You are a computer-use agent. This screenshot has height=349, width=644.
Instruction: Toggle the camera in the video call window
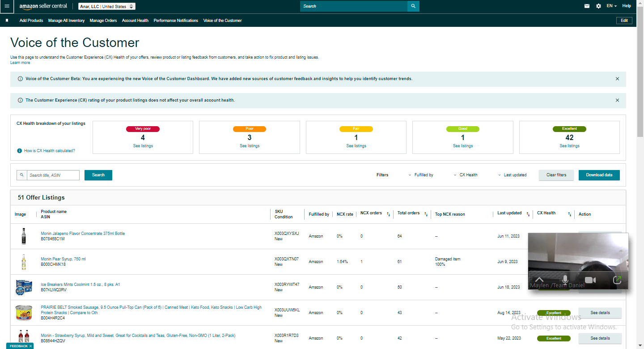click(x=590, y=280)
